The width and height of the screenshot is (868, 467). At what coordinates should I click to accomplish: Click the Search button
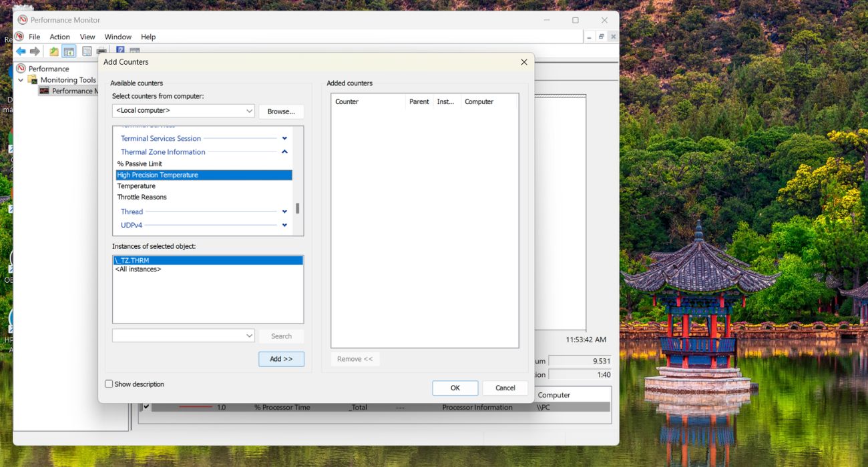[281, 336]
